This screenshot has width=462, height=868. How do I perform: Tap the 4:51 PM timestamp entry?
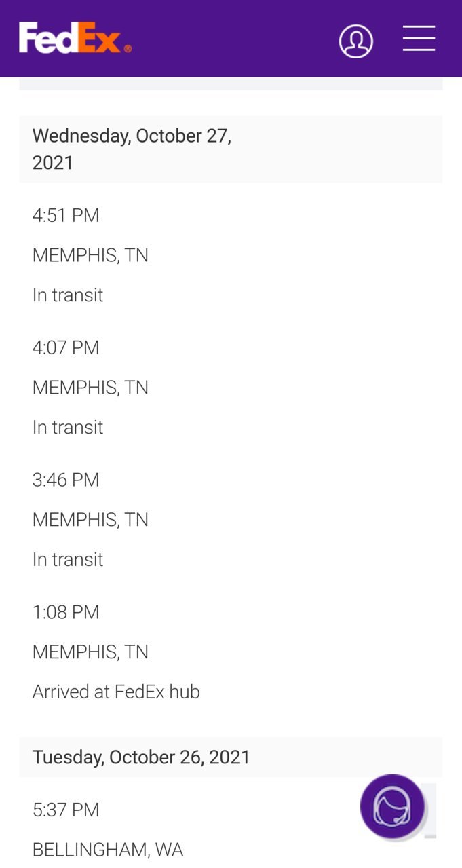66,215
